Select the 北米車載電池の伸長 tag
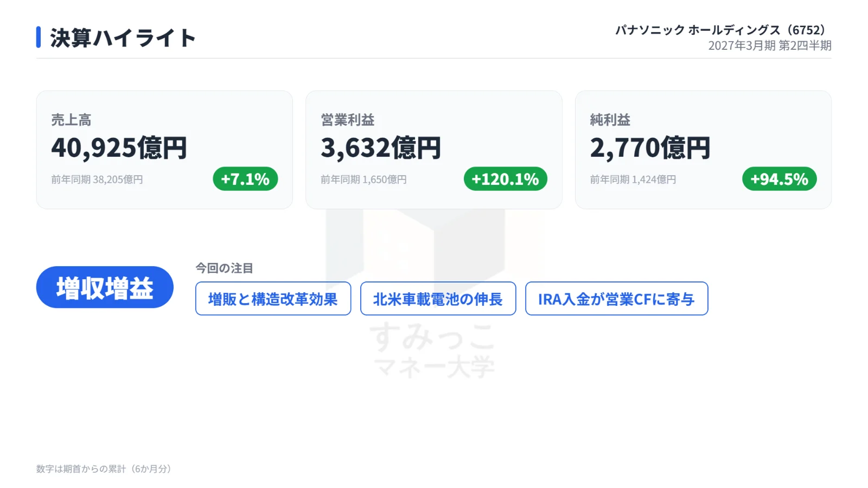 [x=438, y=299]
